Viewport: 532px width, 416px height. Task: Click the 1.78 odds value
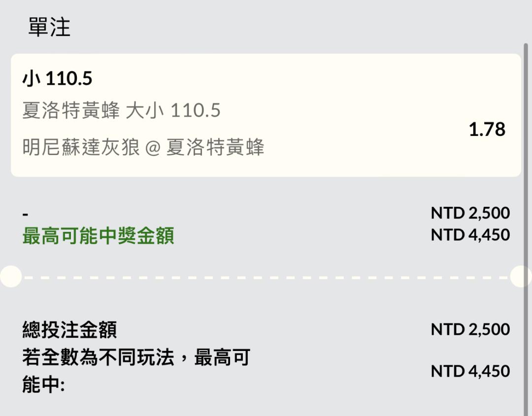pyautogui.click(x=487, y=129)
